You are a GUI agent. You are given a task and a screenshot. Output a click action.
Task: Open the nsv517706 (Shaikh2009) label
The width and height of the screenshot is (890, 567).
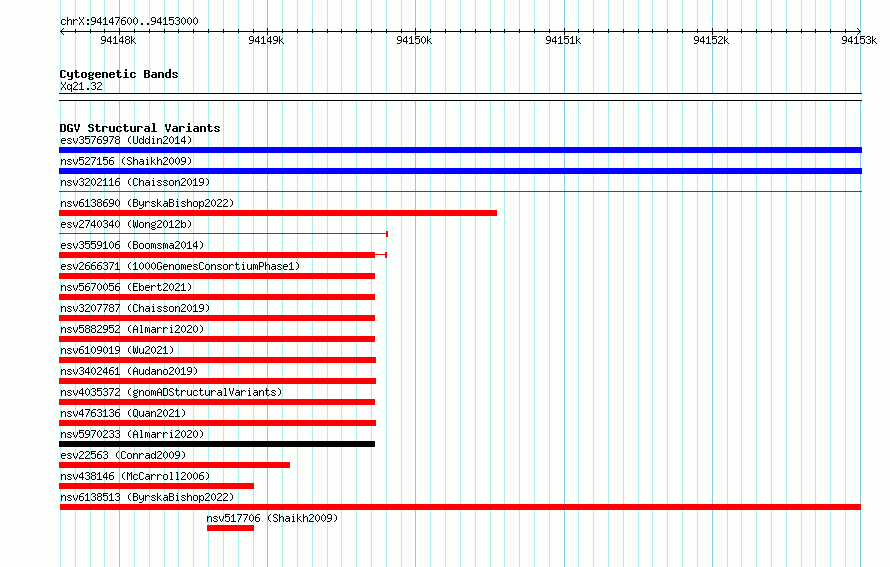272,518
